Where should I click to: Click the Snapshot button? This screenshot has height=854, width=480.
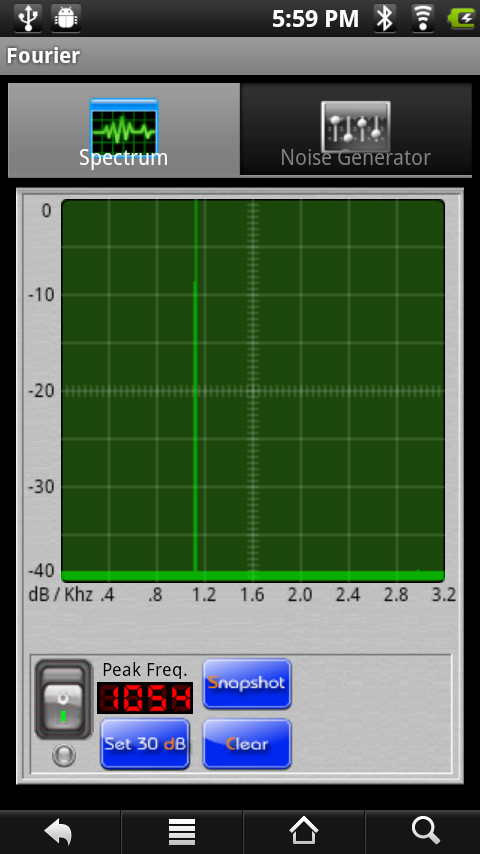[x=247, y=684]
